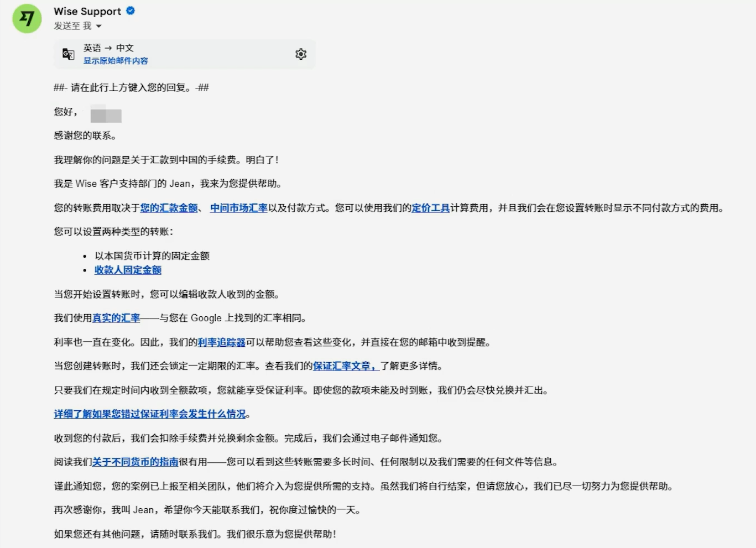The height and width of the screenshot is (548, 756).
Task: Click the blue verified badge next to Wise Support
Action: [x=131, y=11]
